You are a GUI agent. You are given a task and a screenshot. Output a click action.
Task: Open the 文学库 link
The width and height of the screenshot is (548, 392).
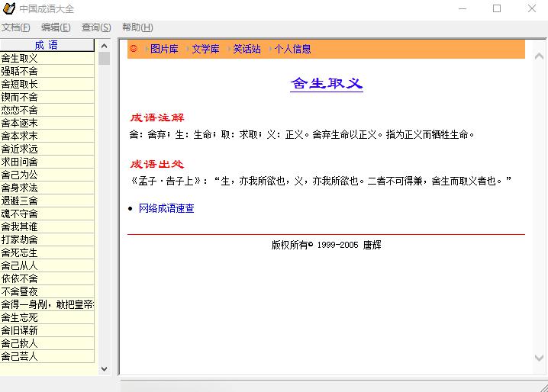tap(205, 49)
